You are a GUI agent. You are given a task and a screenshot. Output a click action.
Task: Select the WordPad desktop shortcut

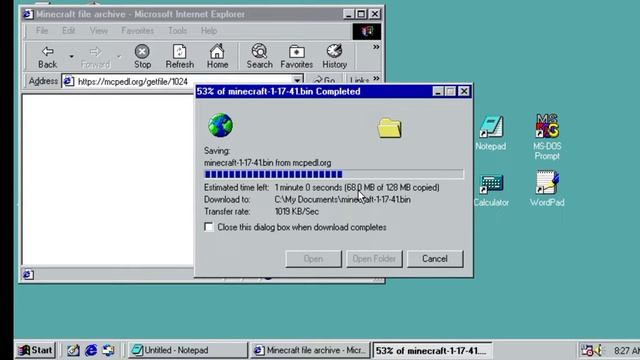coord(547,189)
